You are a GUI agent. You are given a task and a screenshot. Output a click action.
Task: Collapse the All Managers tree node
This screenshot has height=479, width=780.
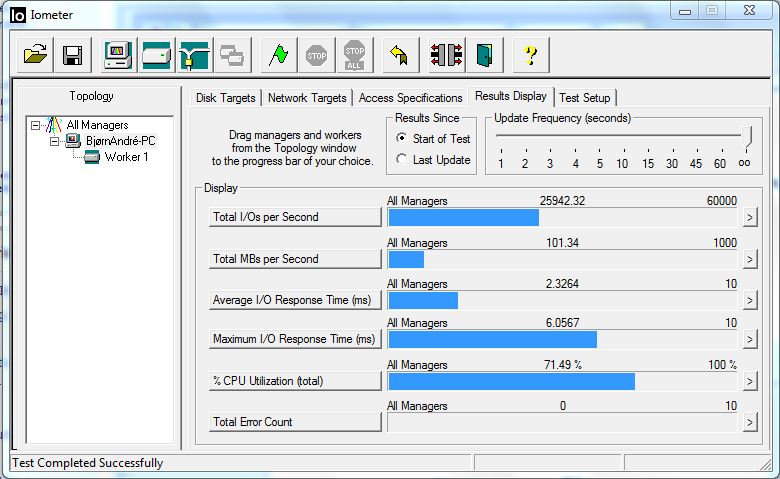(x=35, y=125)
